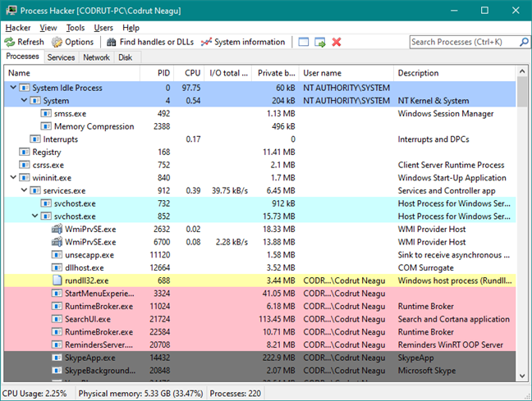Click the Registry process icon

[x=24, y=152]
